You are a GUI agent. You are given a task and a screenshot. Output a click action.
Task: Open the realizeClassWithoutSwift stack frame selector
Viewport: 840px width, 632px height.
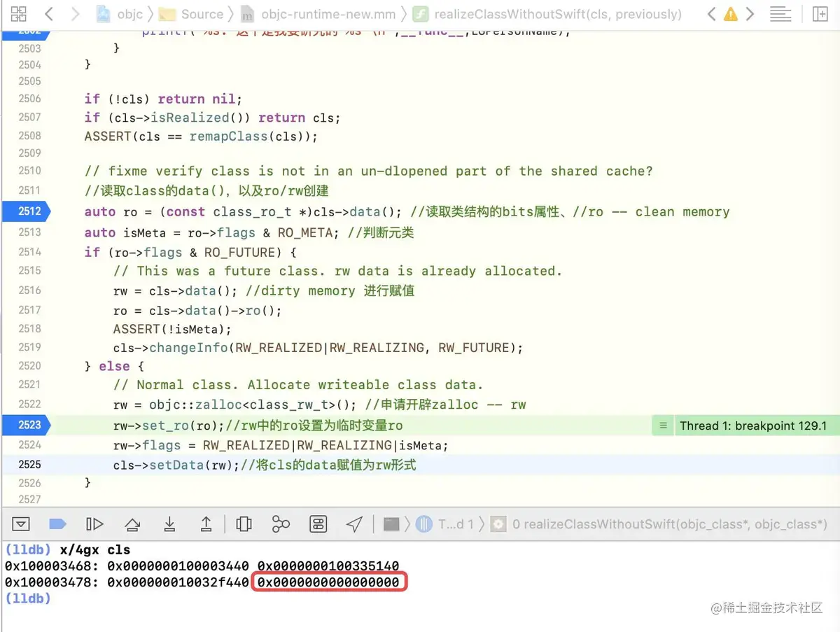(x=659, y=524)
